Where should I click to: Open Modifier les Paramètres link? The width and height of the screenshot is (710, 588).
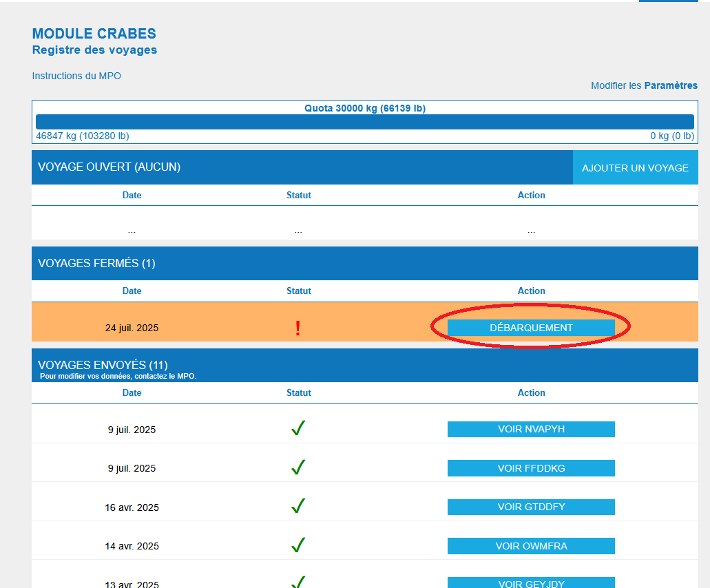[644, 85]
